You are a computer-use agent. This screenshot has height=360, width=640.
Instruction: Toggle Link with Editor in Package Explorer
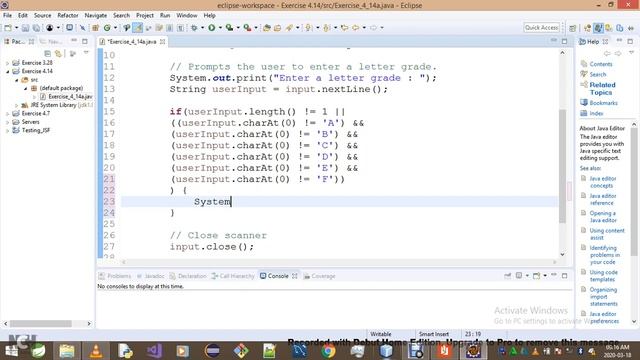(59, 54)
